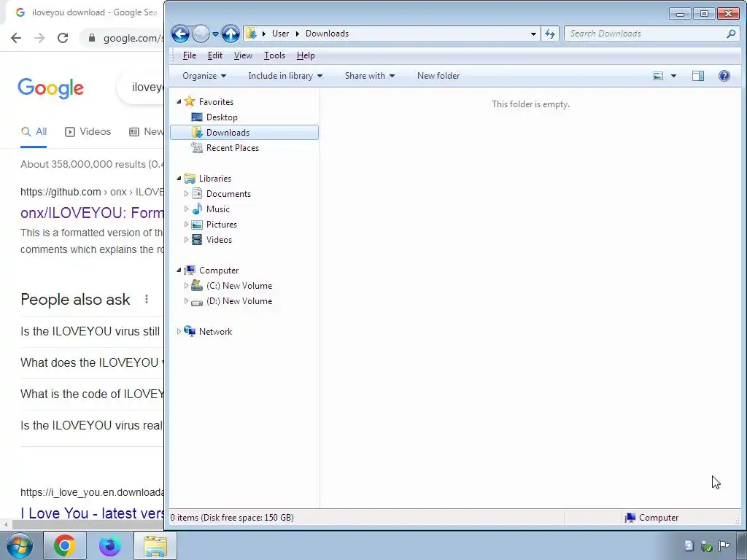Screen dimensions: 747x560
Task: Open the Windows Start menu
Action: coord(19,545)
